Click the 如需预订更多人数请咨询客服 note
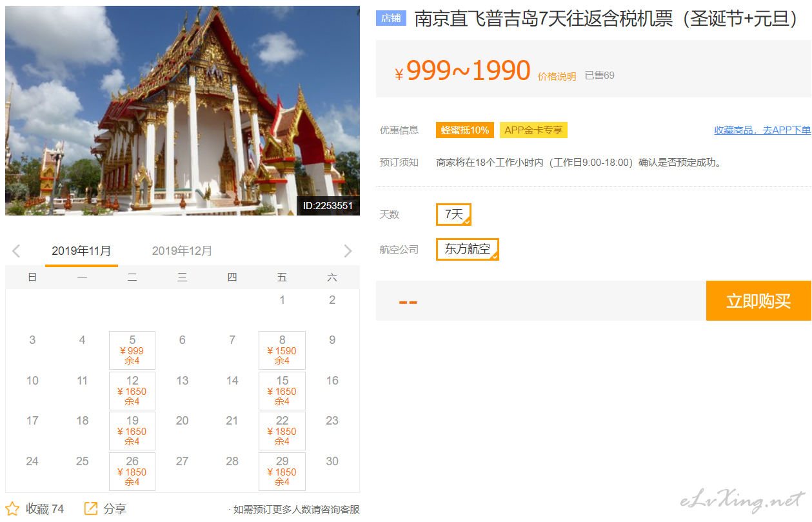 tap(295, 509)
